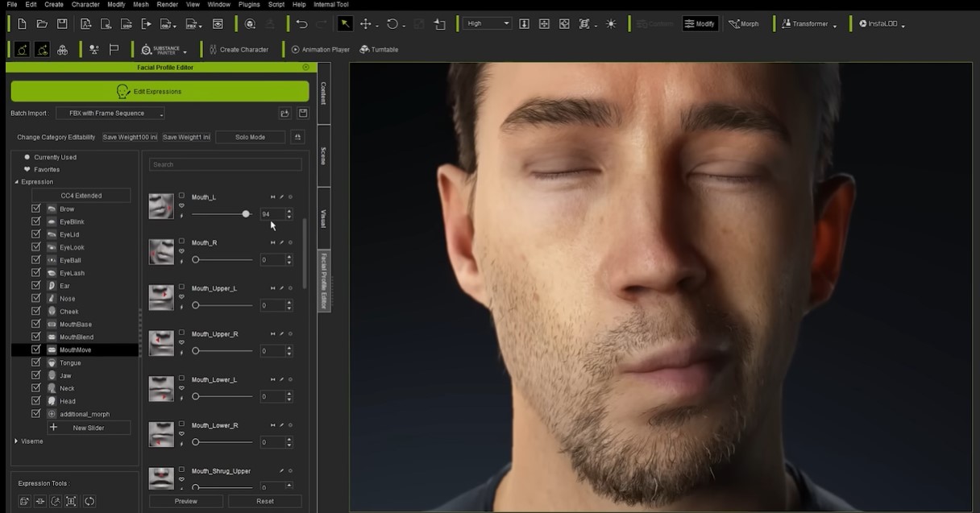This screenshot has height=513, width=980.
Task: Uncheck the Brow category checkbox
Action: 35,209
